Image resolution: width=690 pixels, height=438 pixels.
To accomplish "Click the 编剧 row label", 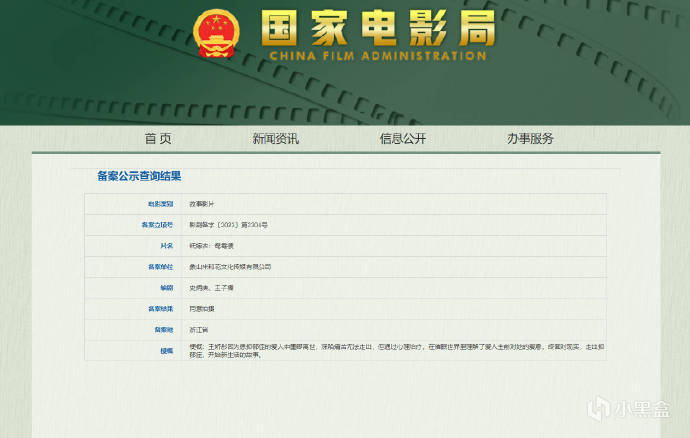I will (x=167, y=288).
